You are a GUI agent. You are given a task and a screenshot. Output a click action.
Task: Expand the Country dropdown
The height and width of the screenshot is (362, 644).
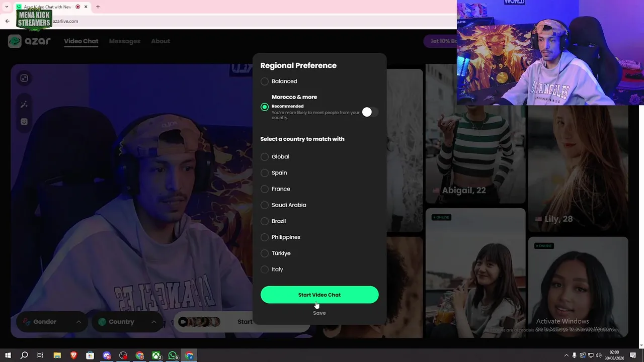point(128,322)
